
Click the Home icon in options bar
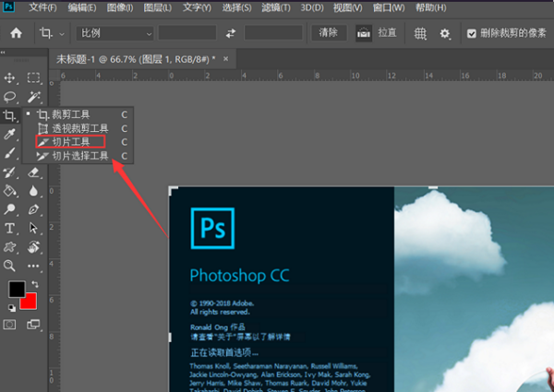[x=16, y=33]
